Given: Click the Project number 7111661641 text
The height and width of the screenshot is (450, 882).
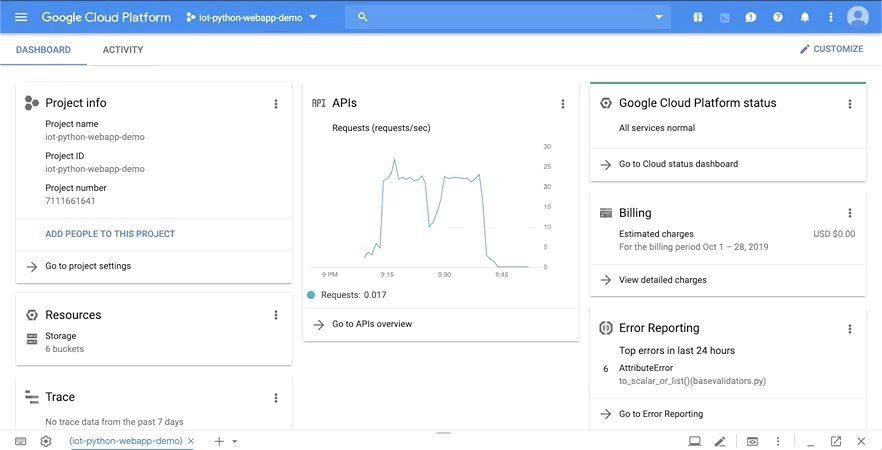Looking at the screenshot, I should [x=70, y=201].
